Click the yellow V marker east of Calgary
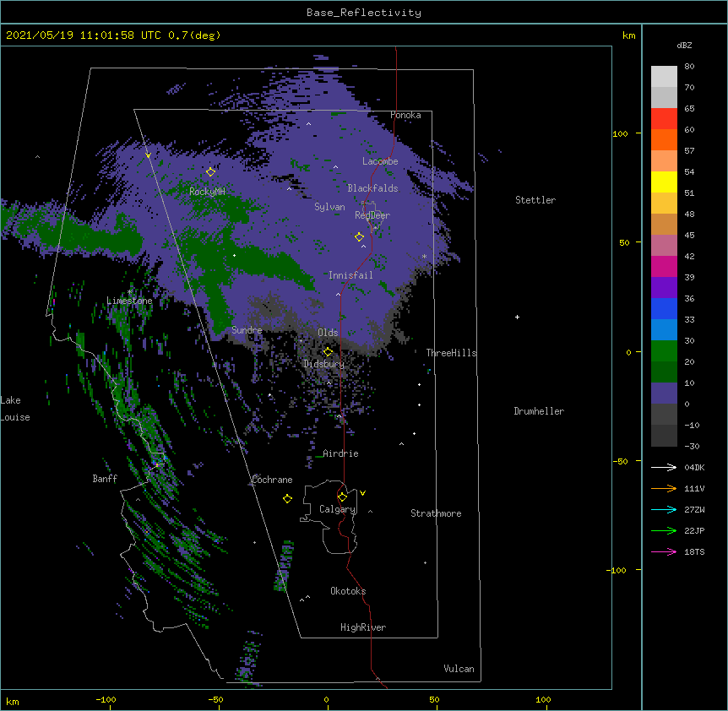Screen dimensions: 728x711 pyautogui.click(x=362, y=493)
